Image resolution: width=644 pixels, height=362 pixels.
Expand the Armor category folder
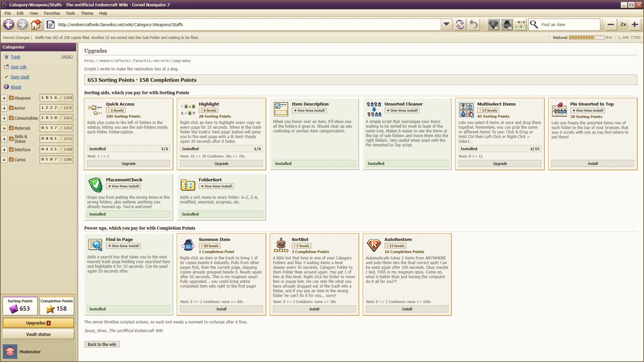(4, 108)
